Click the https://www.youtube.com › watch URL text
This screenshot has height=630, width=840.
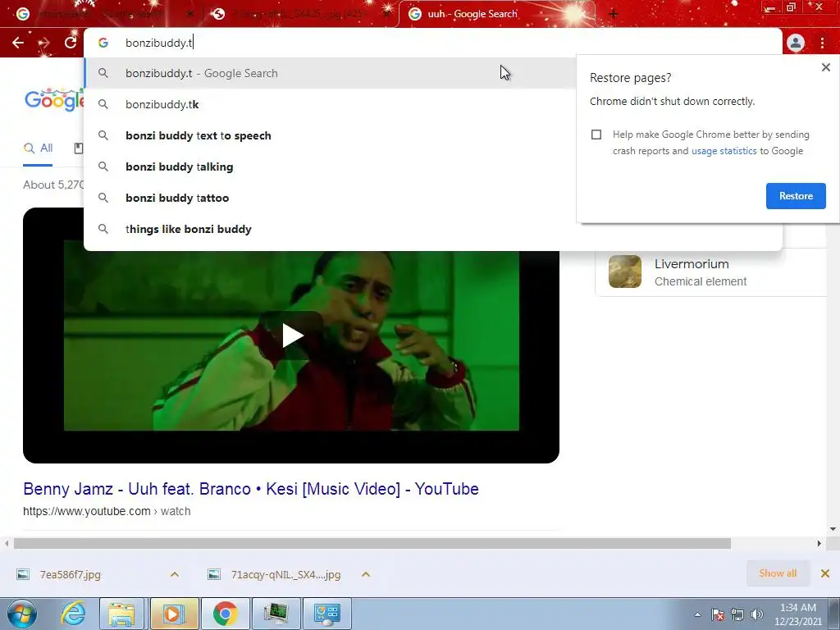(107, 511)
